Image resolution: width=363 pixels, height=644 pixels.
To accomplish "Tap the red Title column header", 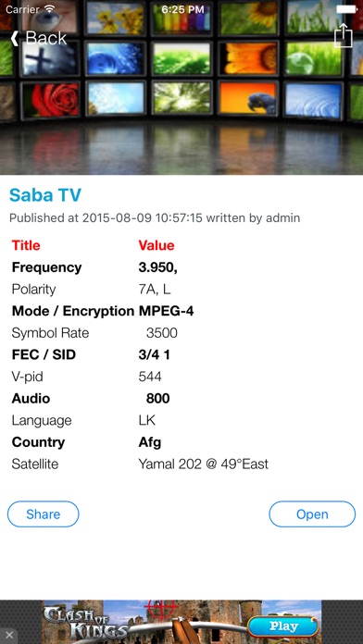I will coord(26,245).
